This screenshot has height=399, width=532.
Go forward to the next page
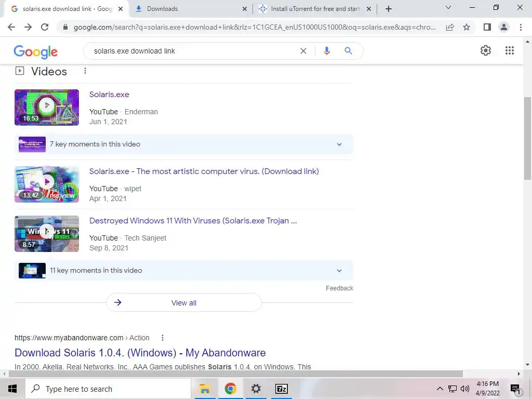click(x=28, y=27)
